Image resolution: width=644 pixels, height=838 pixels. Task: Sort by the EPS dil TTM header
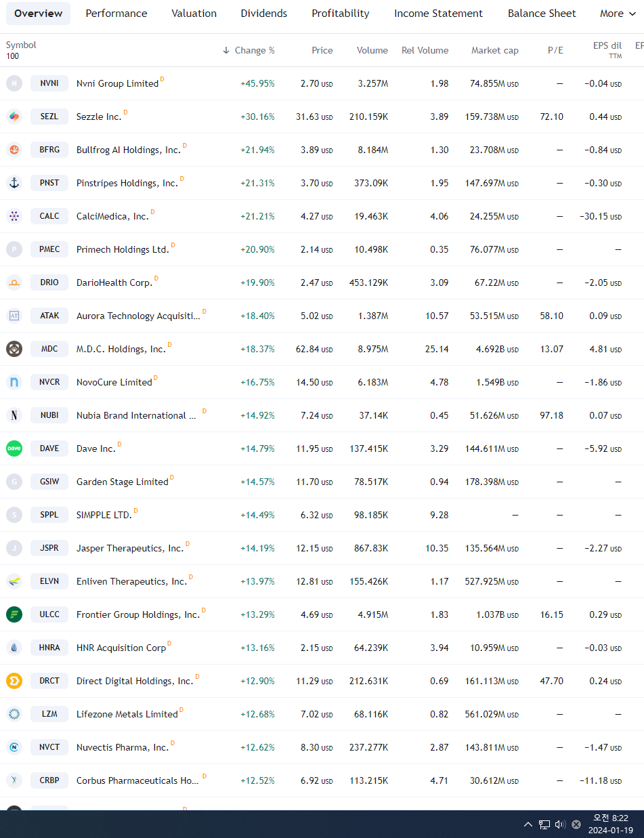[x=607, y=50]
